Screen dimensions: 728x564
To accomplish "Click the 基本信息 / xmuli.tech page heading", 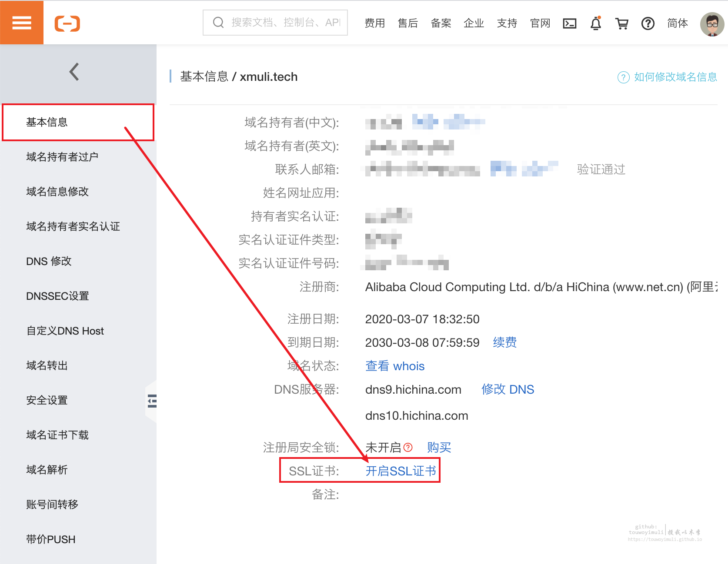I will point(239,77).
